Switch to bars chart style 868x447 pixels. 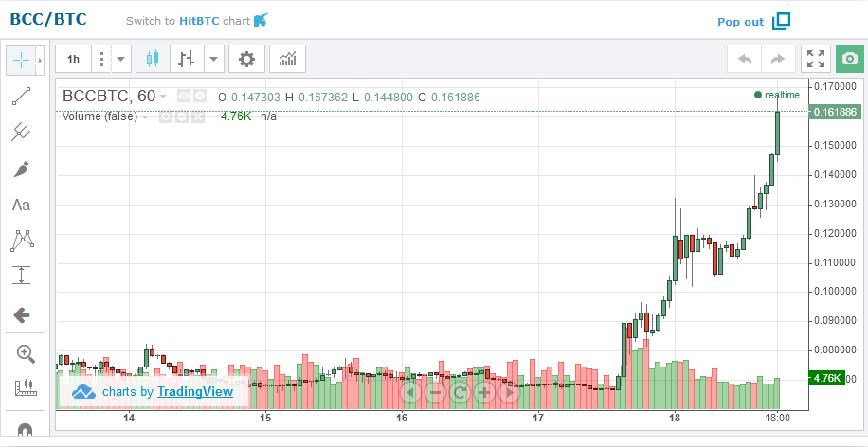coord(187,59)
